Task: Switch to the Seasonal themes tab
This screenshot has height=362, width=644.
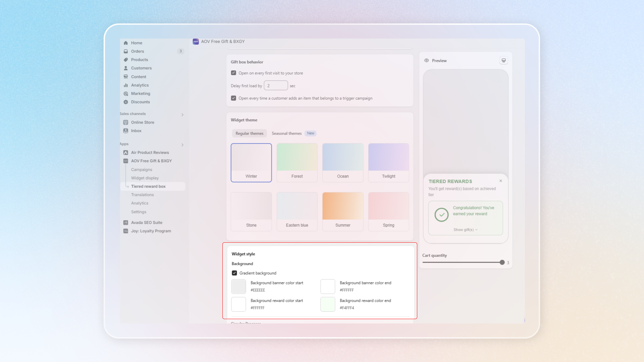Action: (287, 133)
